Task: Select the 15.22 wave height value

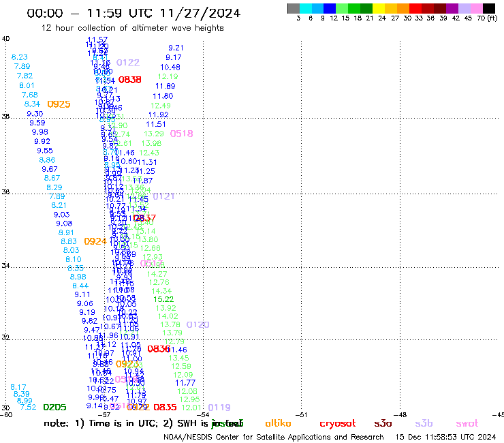Action: [x=163, y=299]
